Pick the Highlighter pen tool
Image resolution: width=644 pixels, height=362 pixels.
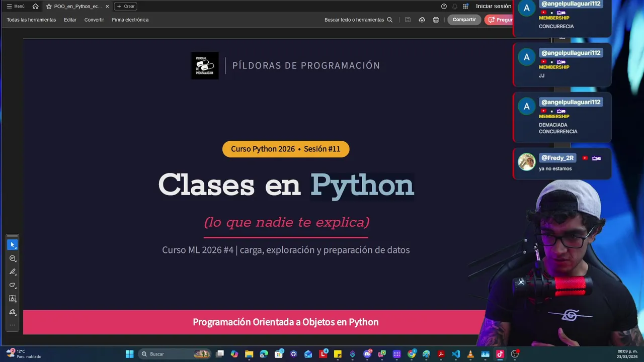13,271
